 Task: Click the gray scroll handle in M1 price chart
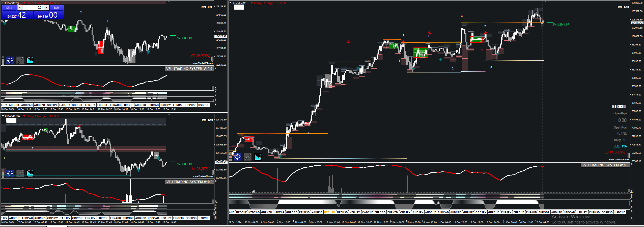point(212,59)
